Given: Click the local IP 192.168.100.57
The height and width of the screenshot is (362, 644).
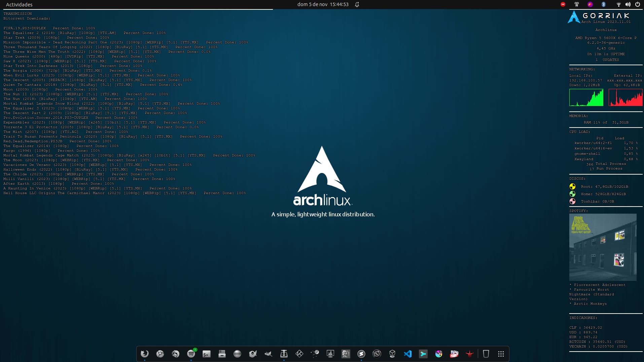Looking at the screenshot, I should click(586, 80).
